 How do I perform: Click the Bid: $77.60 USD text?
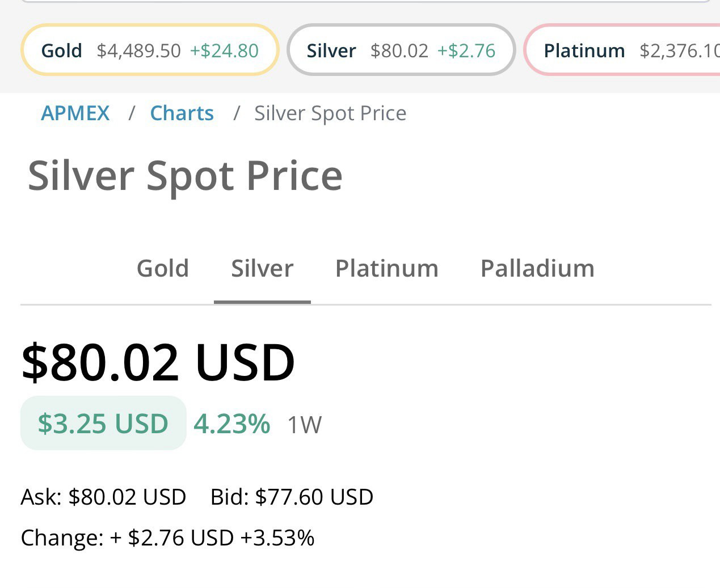click(292, 497)
